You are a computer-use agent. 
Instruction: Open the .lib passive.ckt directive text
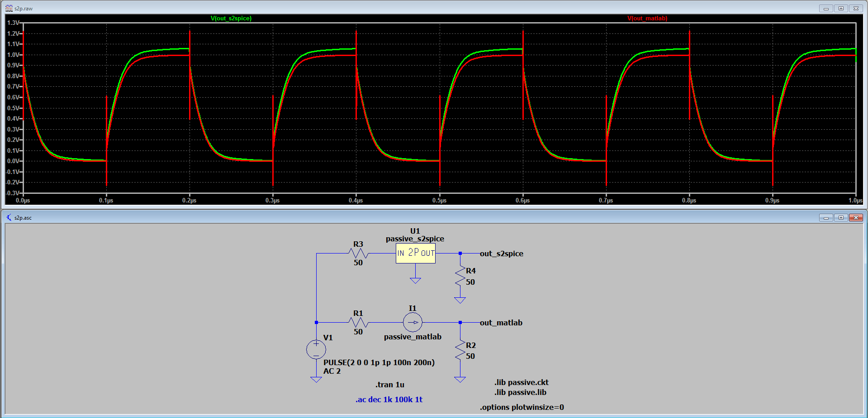point(521,382)
